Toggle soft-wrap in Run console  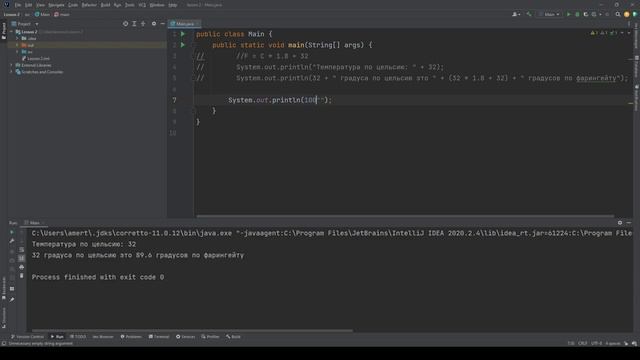point(22,250)
